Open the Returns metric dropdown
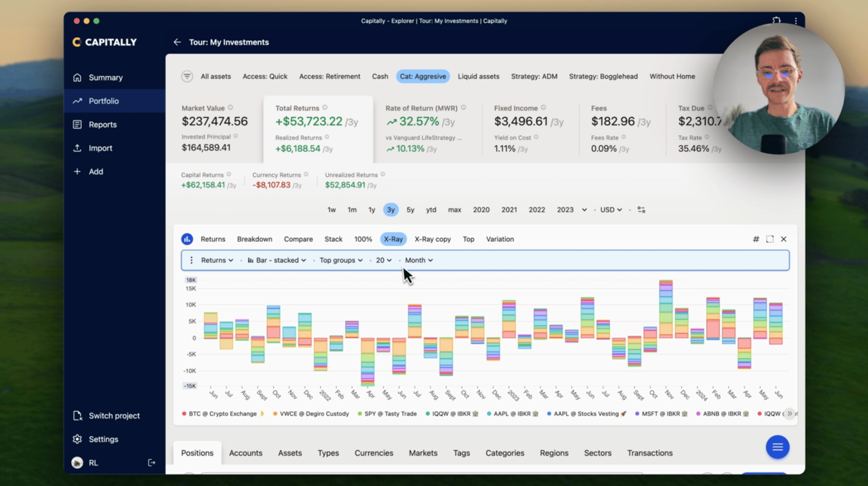 [217, 260]
